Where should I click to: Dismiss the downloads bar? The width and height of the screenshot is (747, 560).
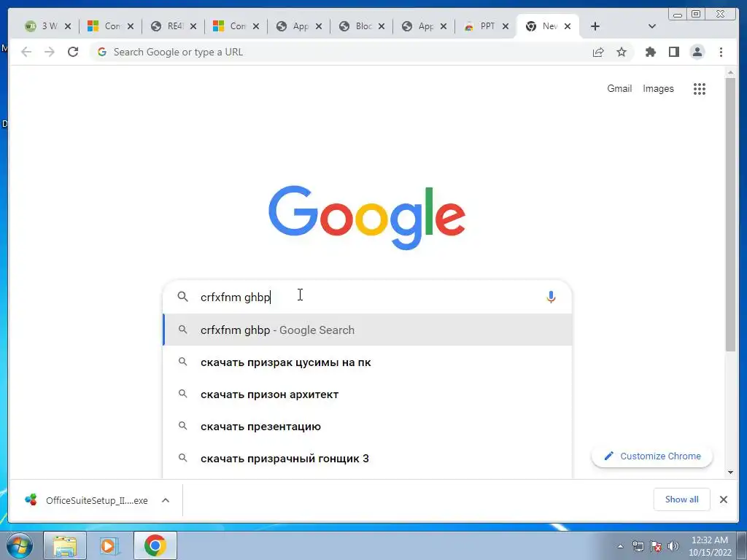(x=724, y=499)
